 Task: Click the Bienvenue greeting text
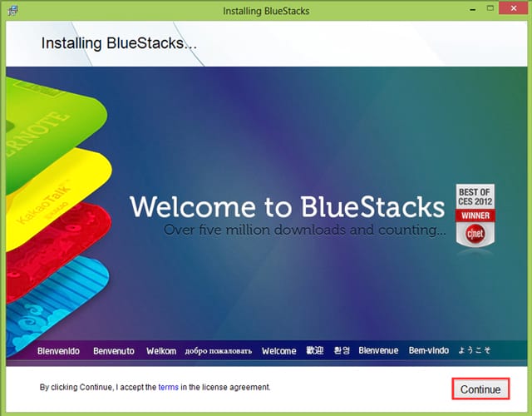click(378, 350)
